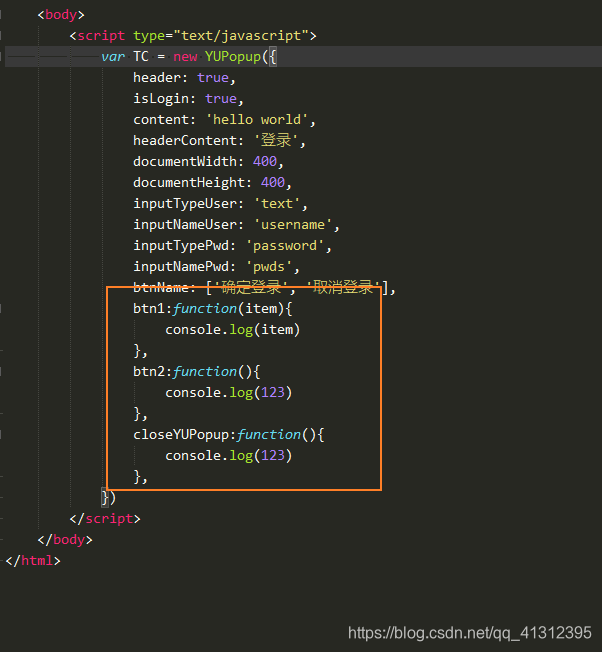Click the '登录' string value
The width and height of the screenshot is (602, 652).
coord(276,141)
